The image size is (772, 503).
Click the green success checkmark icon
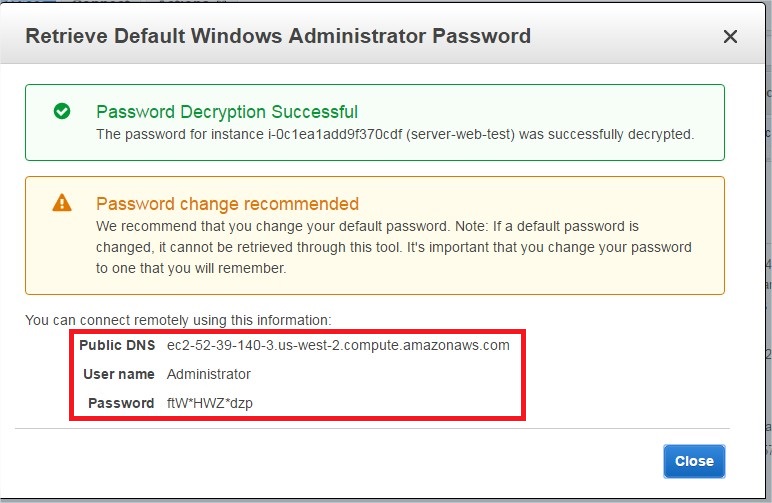(x=62, y=111)
